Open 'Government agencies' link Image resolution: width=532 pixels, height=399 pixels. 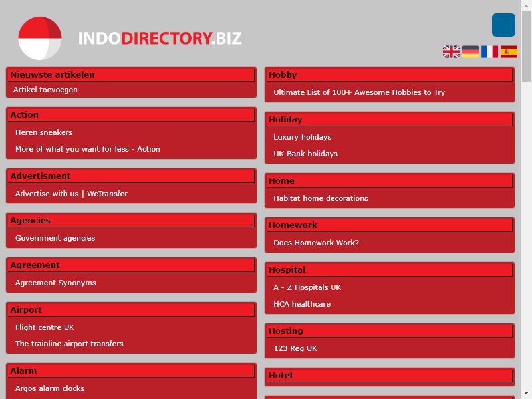point(55,238)
